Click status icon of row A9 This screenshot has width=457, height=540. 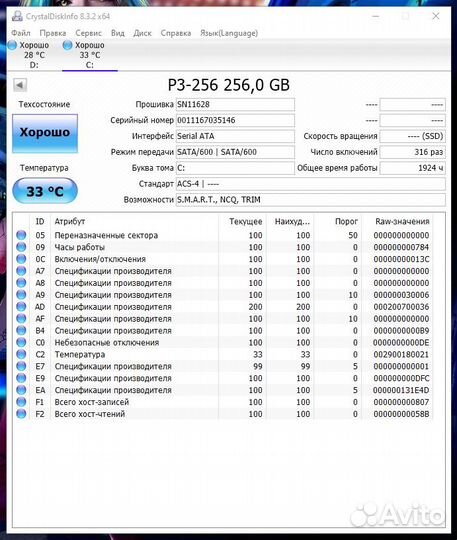21,294
